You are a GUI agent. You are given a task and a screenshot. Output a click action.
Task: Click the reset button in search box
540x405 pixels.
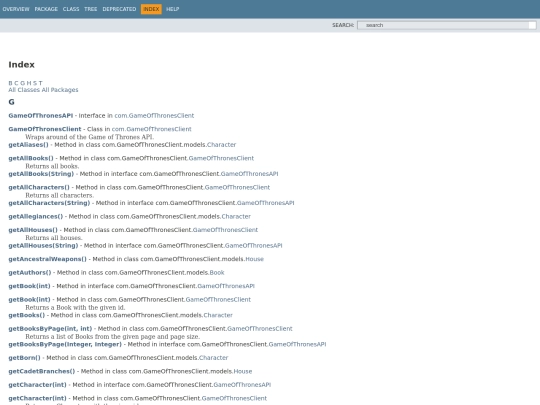click(x=532, y=25)
